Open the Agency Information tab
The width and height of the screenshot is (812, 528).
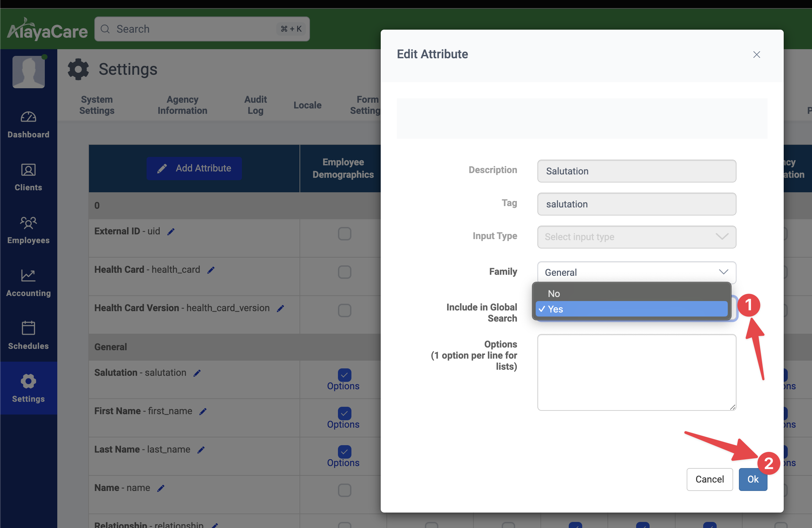click(182, 105)
